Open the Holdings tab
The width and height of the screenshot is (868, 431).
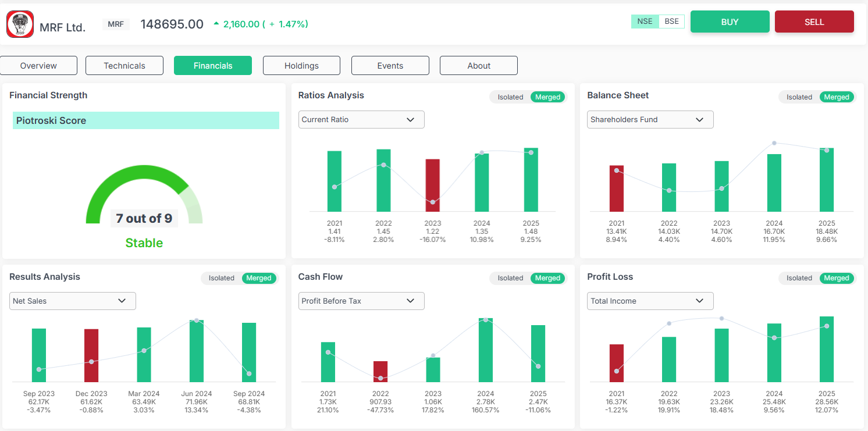(x=301, y=66)
